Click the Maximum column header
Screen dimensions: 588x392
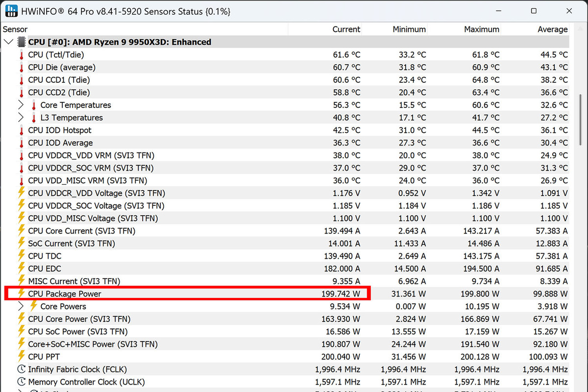(482, 29)
